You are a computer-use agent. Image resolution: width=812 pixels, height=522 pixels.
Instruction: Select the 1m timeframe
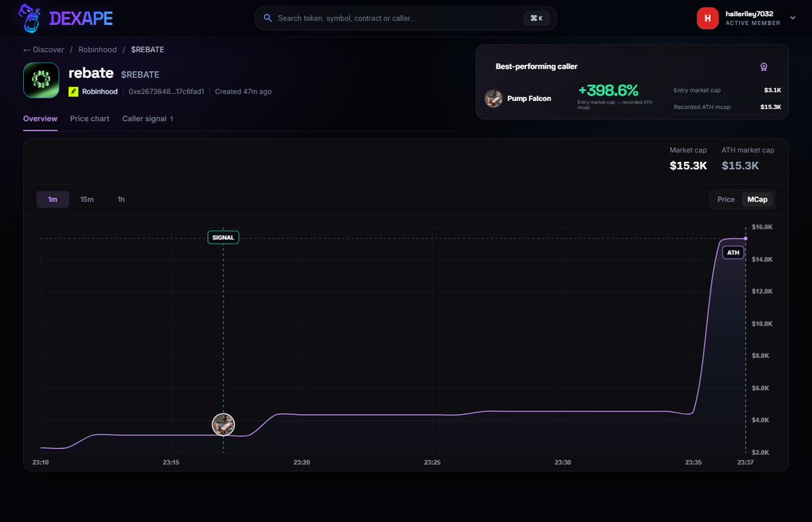pyautogui.click(x=53, y=199)
